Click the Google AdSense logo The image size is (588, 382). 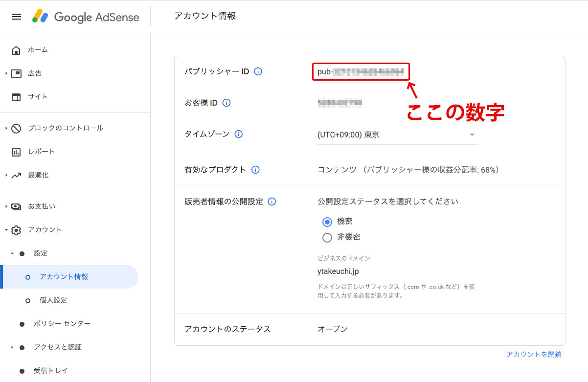click(86, 17)
